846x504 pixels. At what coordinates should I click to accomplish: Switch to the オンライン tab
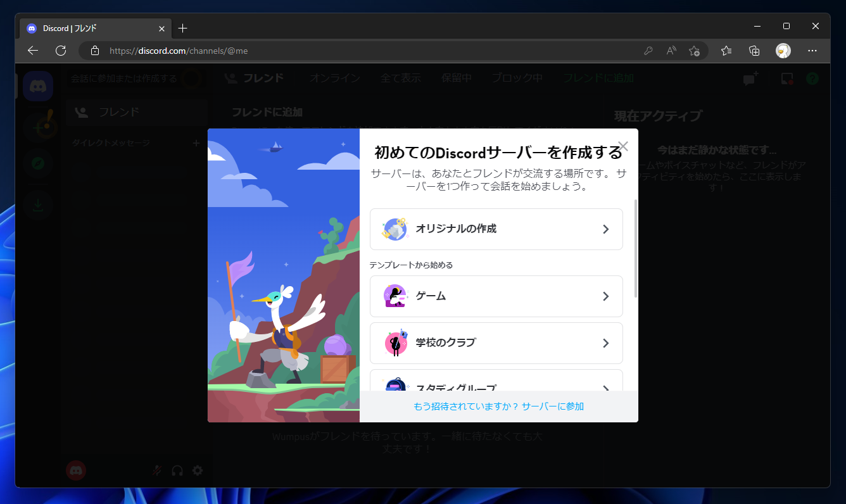click(x=334, y=77)
